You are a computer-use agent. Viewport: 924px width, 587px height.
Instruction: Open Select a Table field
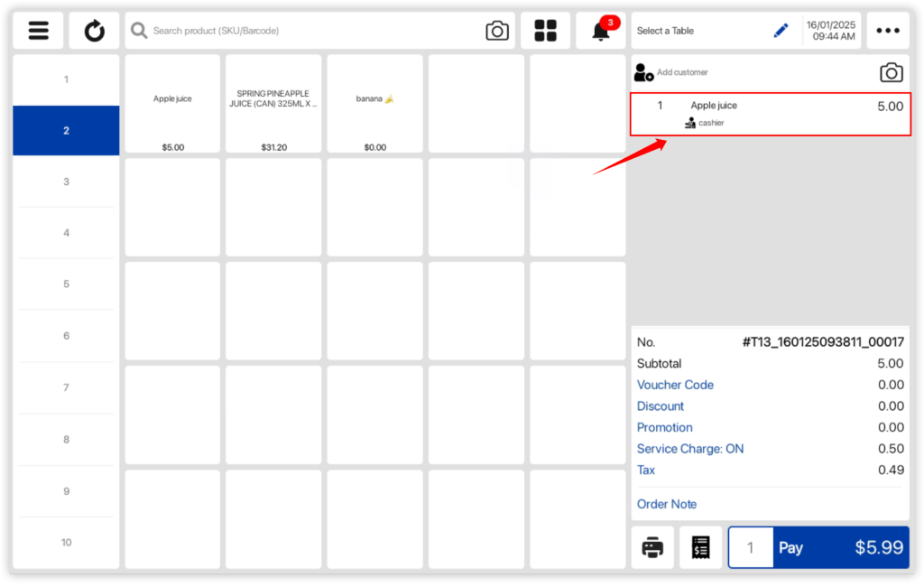pos(716,31)
